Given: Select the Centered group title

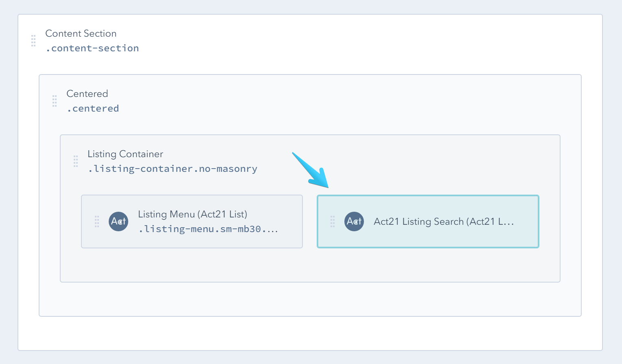Looking at the screenshot, I should point(87,94).
